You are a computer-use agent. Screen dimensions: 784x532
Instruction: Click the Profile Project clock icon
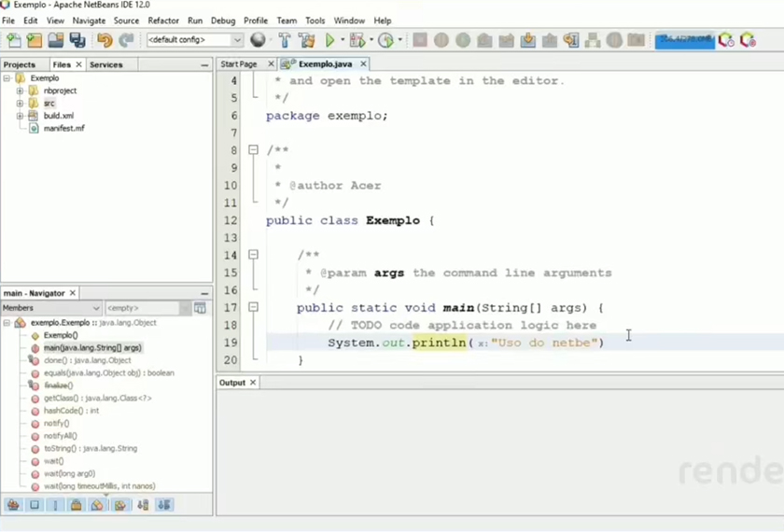coord(385,40)
